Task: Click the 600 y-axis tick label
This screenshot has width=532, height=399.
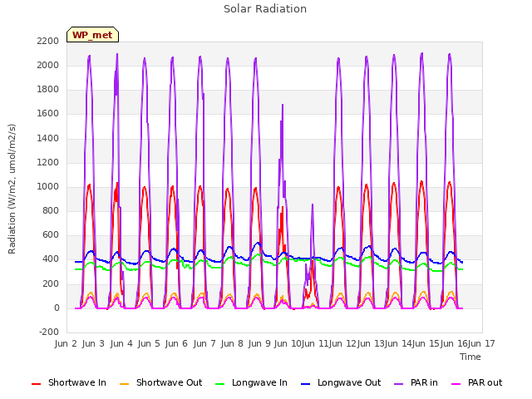Action: [x=51, y=235]
